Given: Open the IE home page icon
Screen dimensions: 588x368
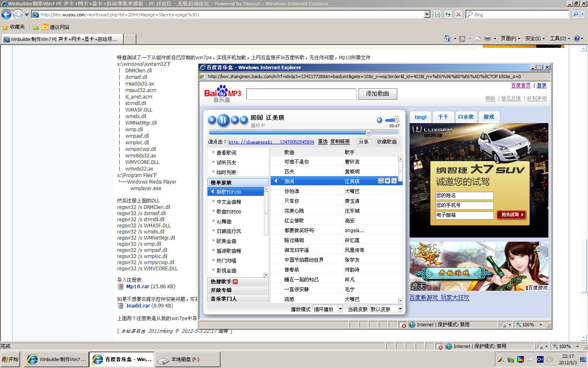Looking at the screenshot, I should [x=448, y=38].
